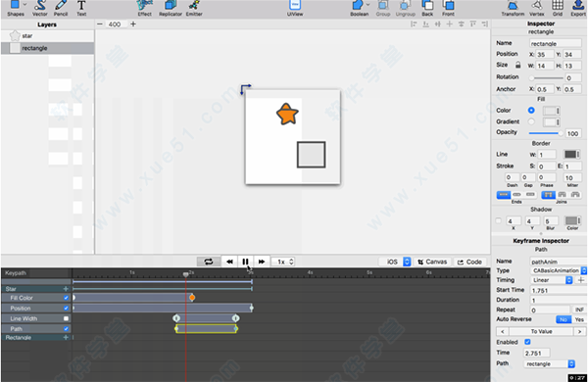The width and height of the screenshot is (588, 382).
Task: Send selection to Back
Action: (427, 8)
